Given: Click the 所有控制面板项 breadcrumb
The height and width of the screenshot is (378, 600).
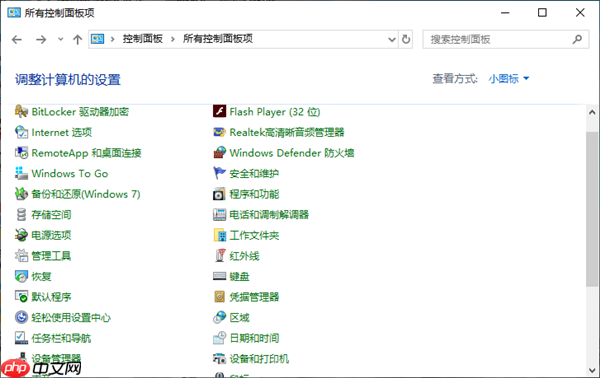Looking at the screenshot, I should [x=218, y=39].
